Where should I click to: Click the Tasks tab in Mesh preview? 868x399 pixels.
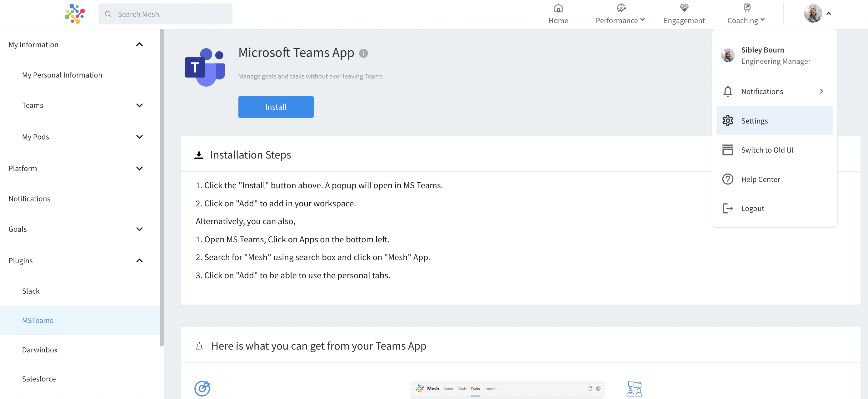[x=475, y=389]
